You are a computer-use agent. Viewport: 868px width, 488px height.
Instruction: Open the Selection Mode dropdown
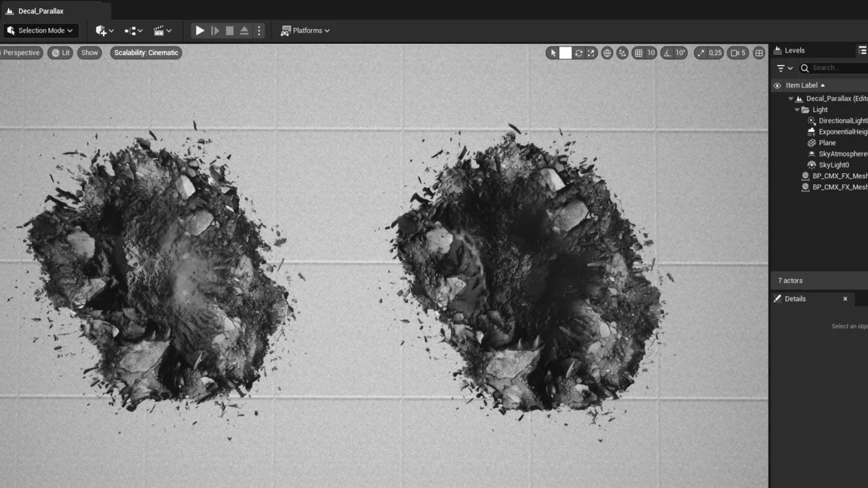[x=41, y=30]
